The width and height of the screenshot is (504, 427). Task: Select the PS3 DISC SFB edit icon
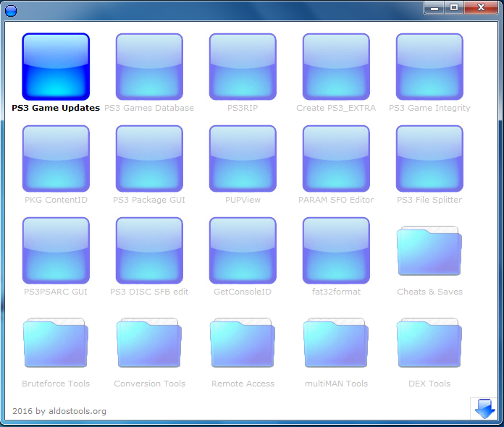[x=149, y=250]
